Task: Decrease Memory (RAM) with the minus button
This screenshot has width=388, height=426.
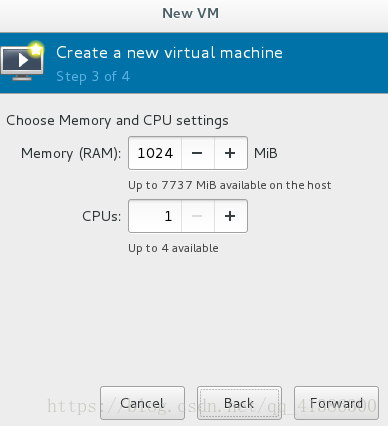Action: pyautogui.click(x=197, y=153)
